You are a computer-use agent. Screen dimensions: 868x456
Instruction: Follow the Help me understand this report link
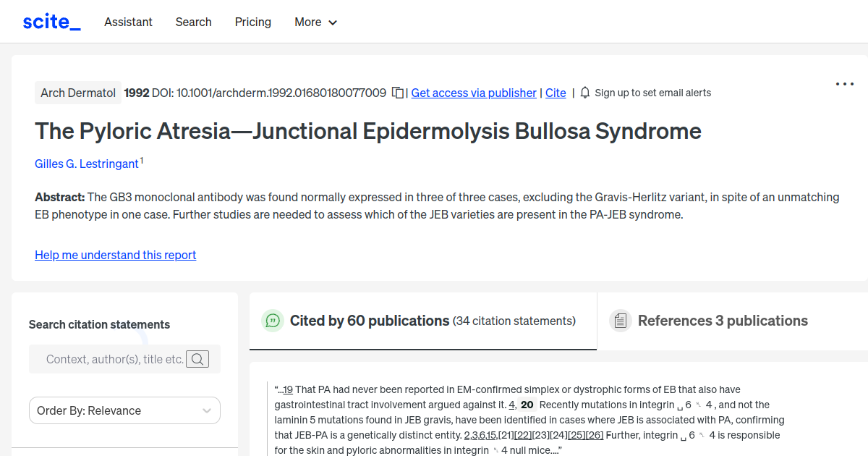tap(115, 255)
